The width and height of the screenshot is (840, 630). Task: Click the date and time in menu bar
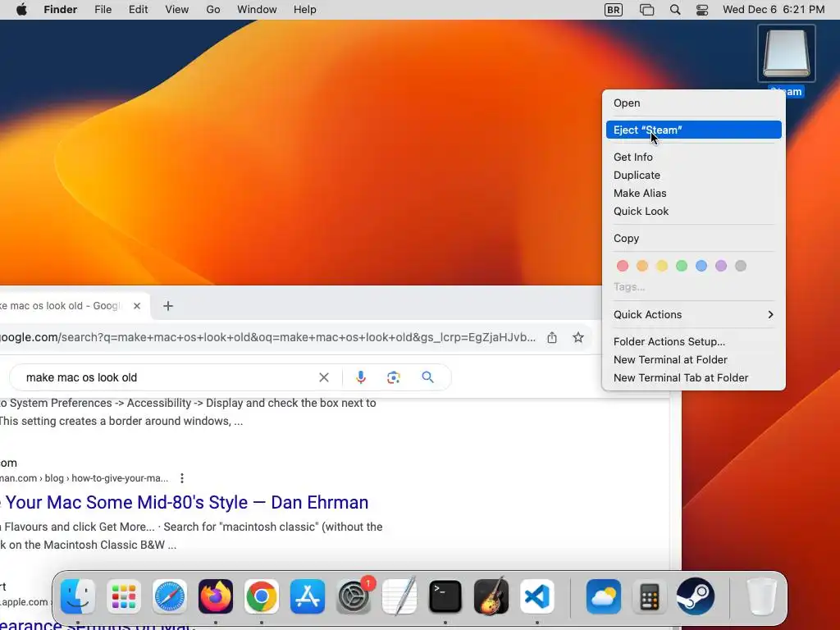click(x=774, y=10)
